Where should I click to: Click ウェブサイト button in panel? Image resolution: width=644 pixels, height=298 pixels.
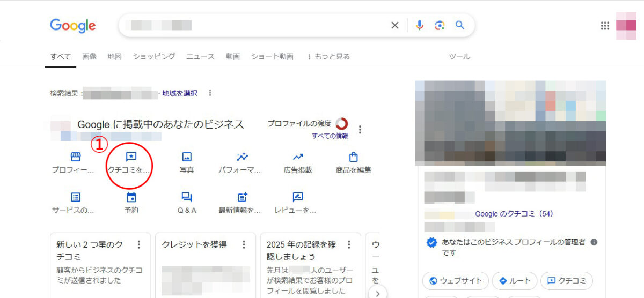(456, 281)
